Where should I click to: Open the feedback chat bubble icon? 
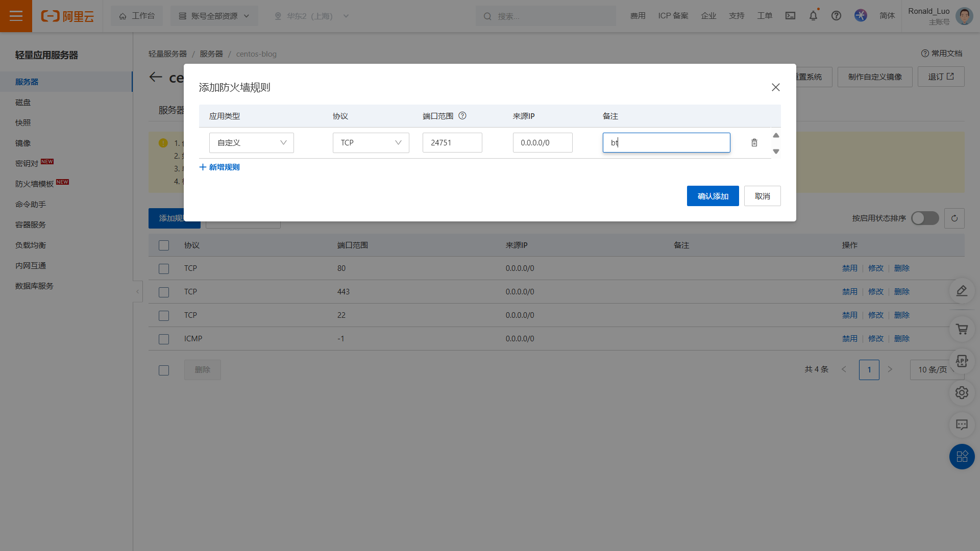point(962,424)
